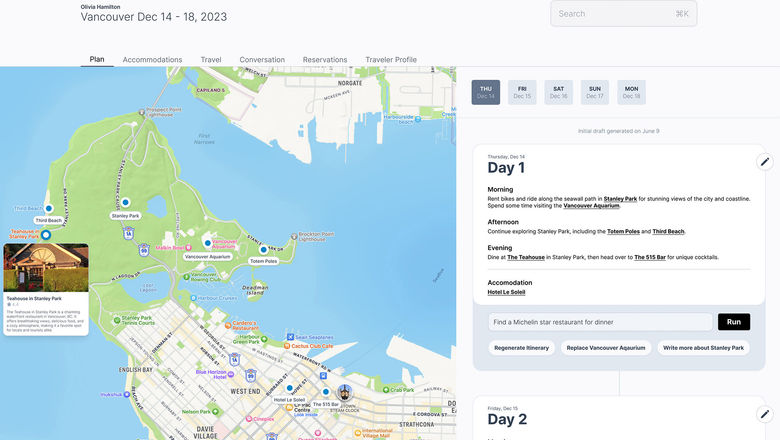Screen dimensions: 780x440
Task: Click the Nelson Park map marker
Action: tap(215, 412)
